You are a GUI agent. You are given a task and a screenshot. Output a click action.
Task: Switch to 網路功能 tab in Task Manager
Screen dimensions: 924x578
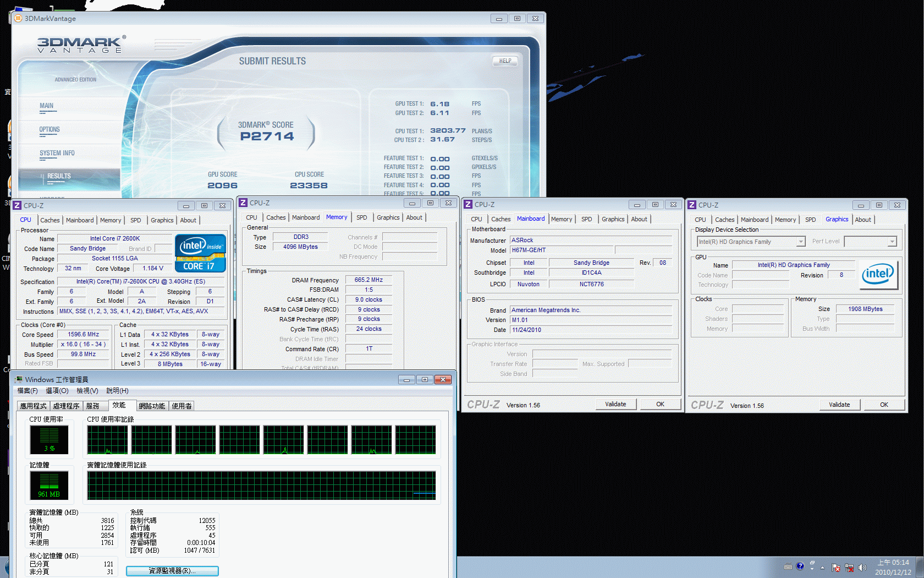pos(152,406)
